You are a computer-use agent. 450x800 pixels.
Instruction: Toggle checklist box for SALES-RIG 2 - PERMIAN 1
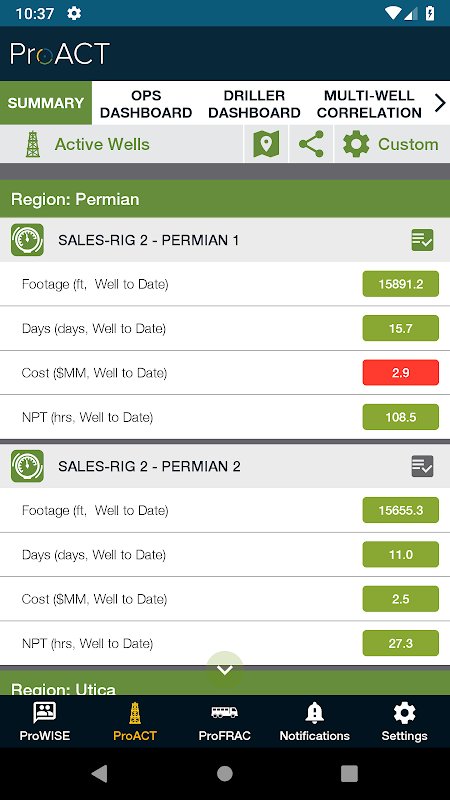point(422,240)
